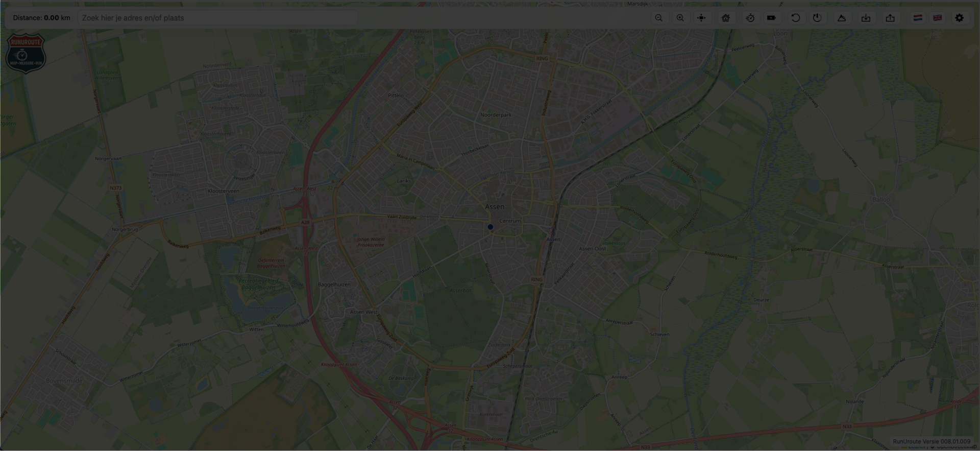The image size is (980, 451).
Task: Click the share upload icon
Action: click(x=890, y=18)
